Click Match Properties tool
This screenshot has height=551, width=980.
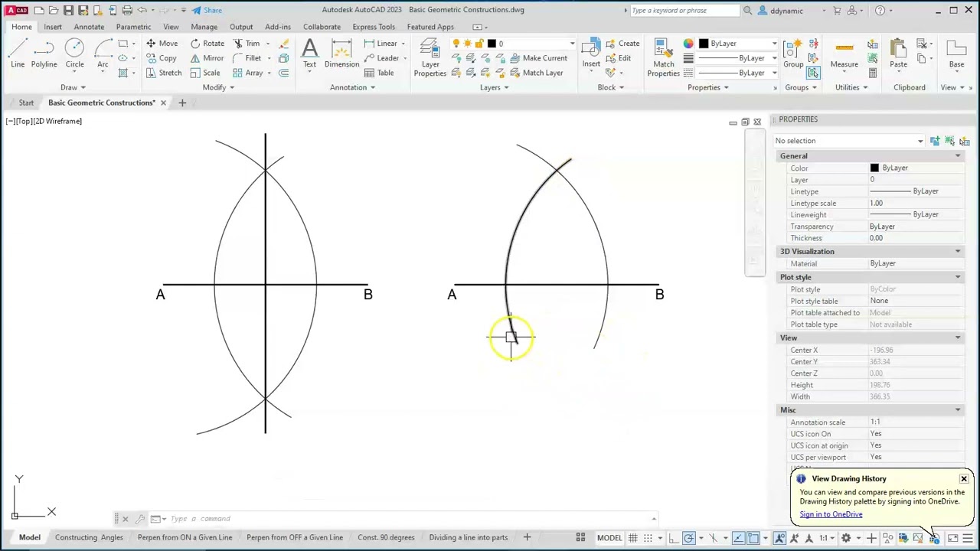click(663, 57)
